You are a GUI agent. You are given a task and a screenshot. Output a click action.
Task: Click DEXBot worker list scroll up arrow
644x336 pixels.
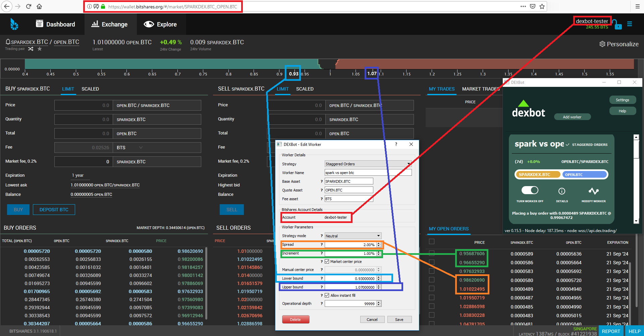coord(636,137)
